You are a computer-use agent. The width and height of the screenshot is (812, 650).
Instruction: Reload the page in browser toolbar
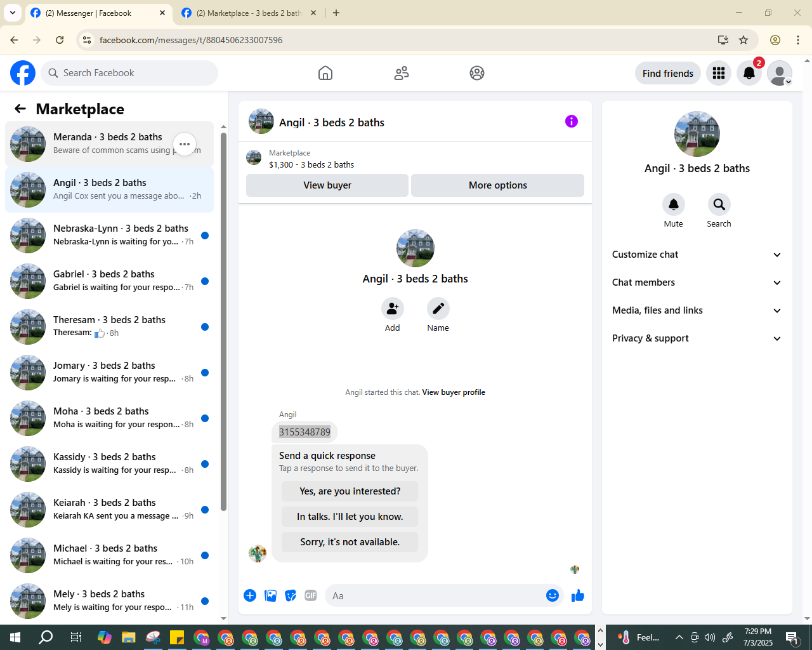(60, 40)
